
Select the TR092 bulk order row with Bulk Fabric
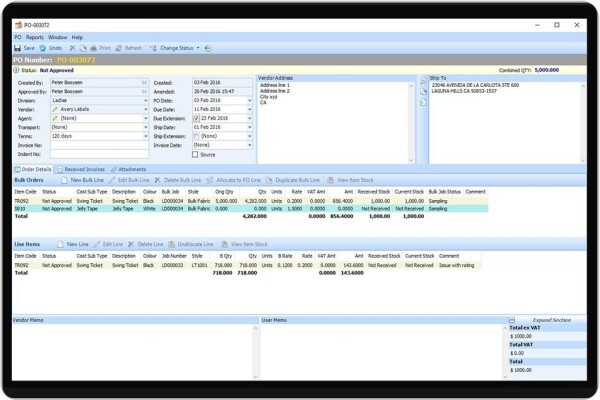point(251,201)
